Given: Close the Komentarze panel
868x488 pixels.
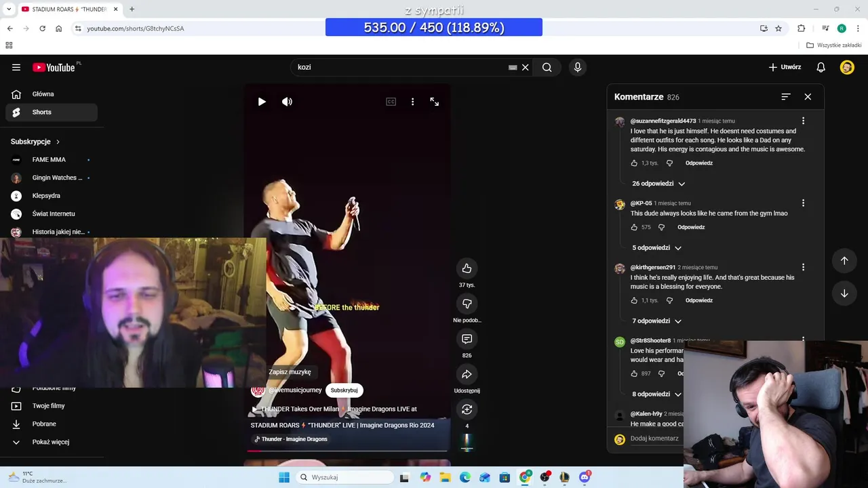Looking at the screenshot, I should point(808,97).
